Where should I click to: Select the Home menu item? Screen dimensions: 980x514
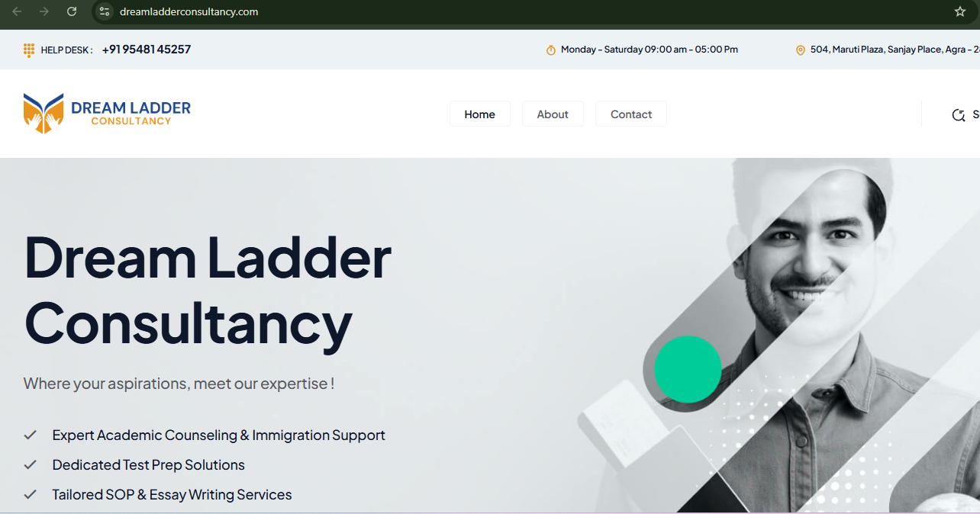point(479,114)
